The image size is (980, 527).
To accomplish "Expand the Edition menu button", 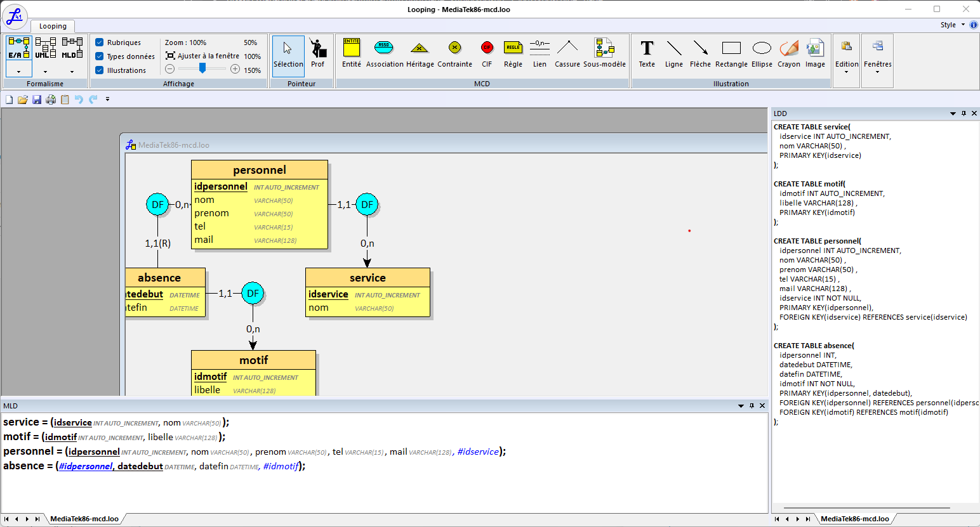I will 846,60.
